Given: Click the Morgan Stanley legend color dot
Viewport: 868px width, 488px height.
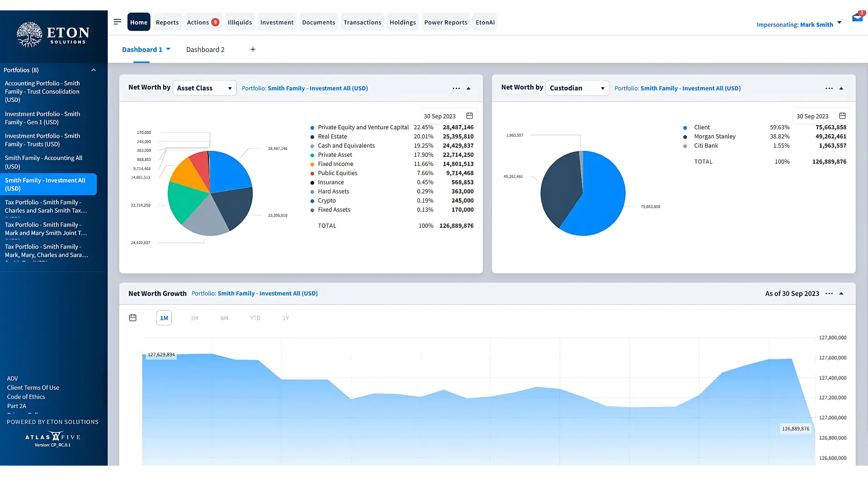Looking at the screenshot, I should point(685,137).
